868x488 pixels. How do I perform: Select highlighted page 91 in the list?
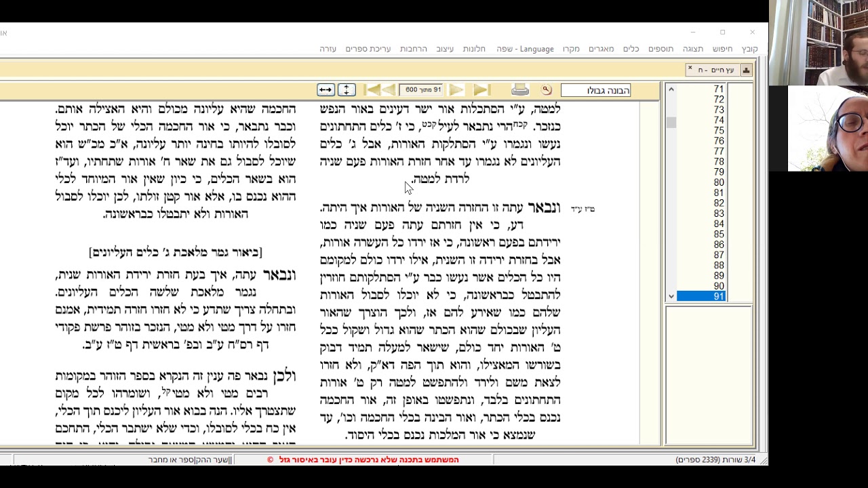pos(701,296)
